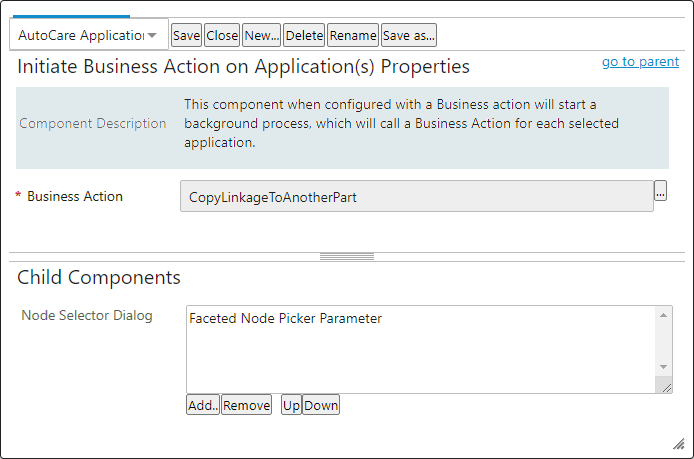Screen dimensions: 694x459
Task: Click the Add.. button under Node Selector Dialog
Action: click(x=203, y=405)
